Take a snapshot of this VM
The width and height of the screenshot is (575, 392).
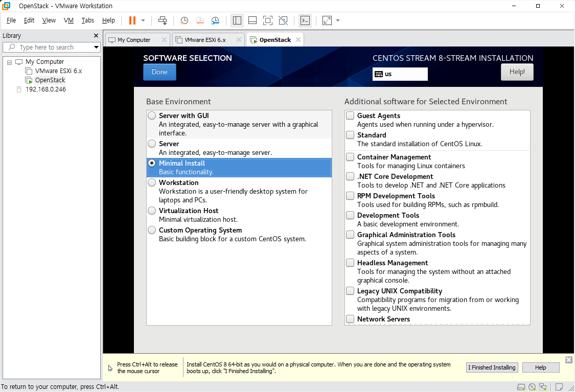(x=184, y=20)
